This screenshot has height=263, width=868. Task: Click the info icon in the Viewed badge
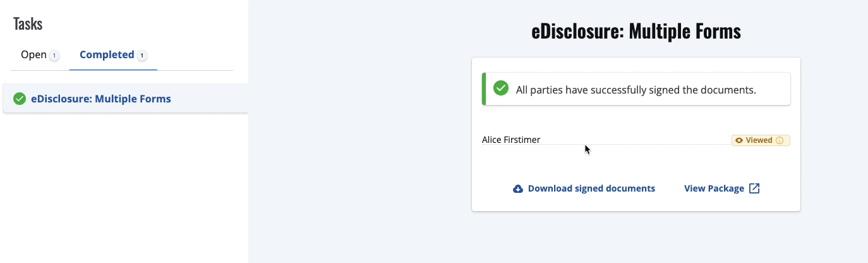click(780, 140)
